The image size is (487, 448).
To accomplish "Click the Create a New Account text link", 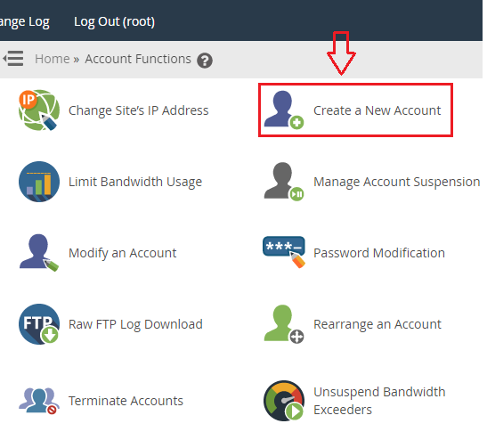I will [x=377, y=110].
